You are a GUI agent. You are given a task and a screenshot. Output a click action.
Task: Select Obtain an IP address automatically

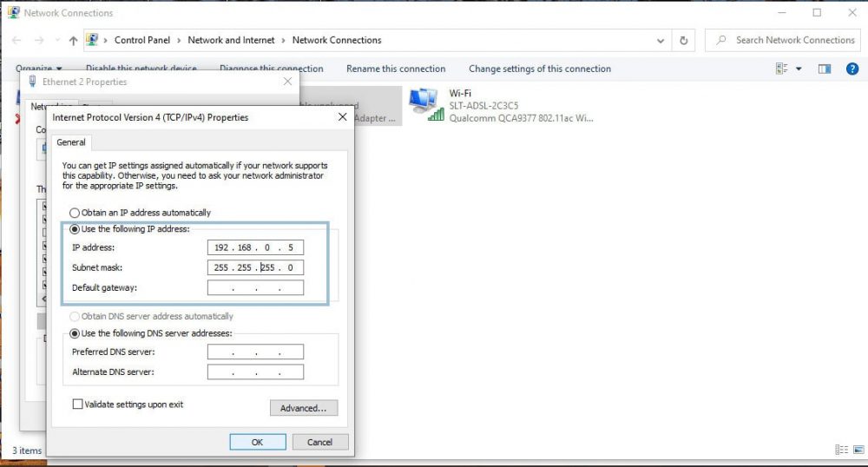pos(75,213)
